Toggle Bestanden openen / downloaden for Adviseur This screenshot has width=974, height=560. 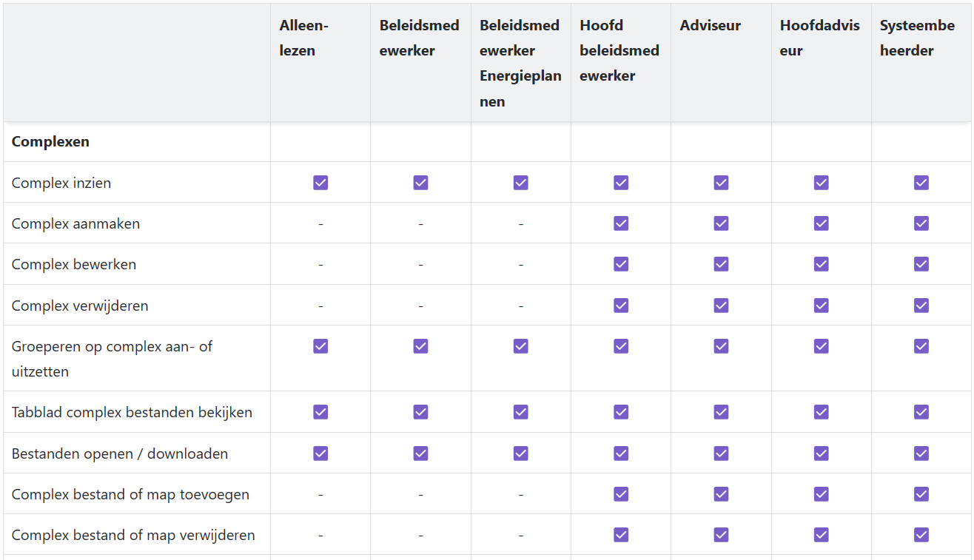[721, 453]
